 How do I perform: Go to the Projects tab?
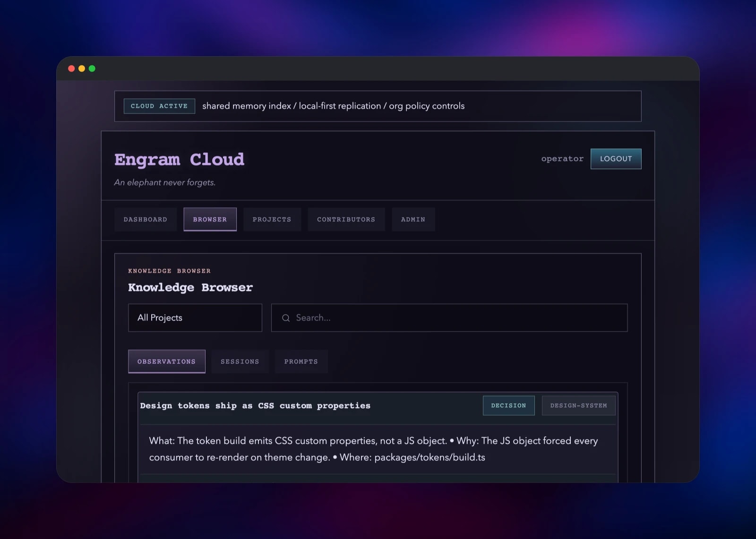tap(272, 219)
